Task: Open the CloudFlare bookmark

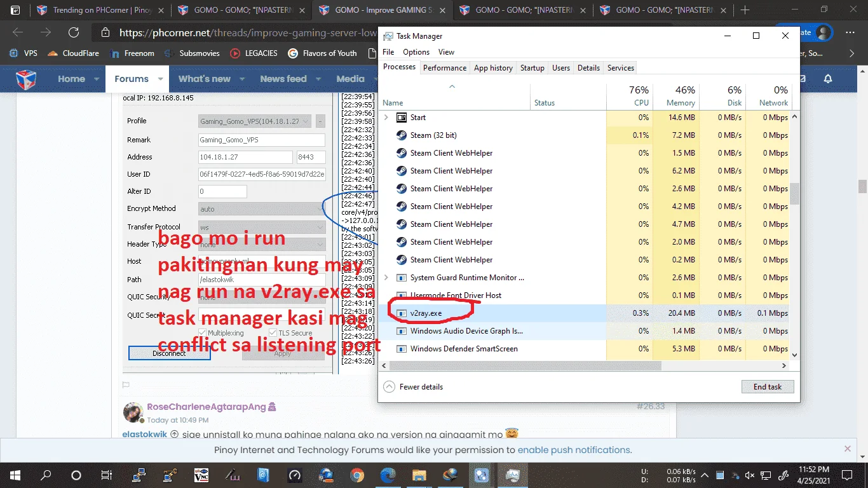Action: point(73,53)
